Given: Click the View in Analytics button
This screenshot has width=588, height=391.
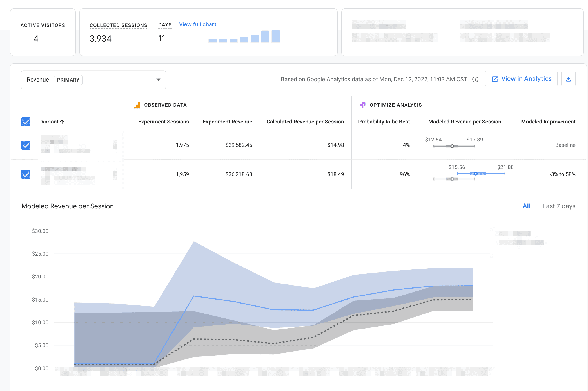Looking at the screenshot, I should click(521, 79).
